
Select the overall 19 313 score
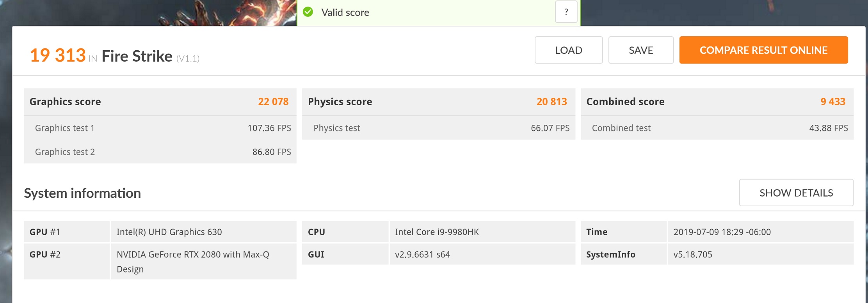coord(58,55)
